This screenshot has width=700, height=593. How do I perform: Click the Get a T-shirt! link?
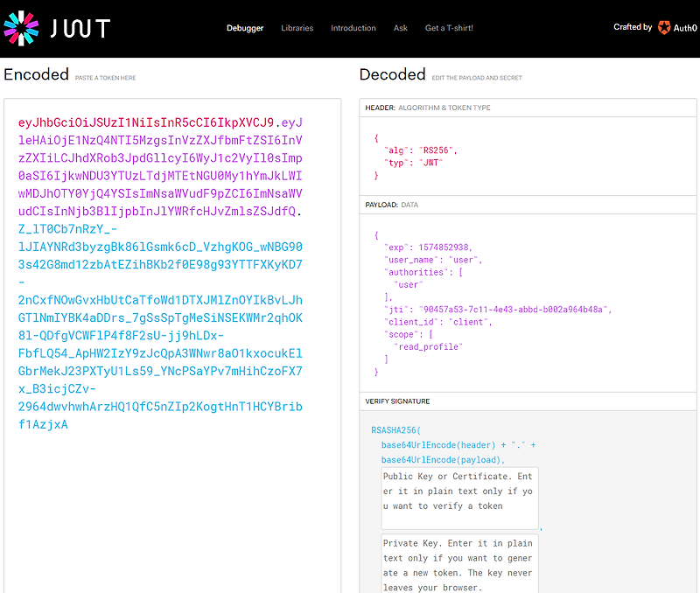point(448,27)
